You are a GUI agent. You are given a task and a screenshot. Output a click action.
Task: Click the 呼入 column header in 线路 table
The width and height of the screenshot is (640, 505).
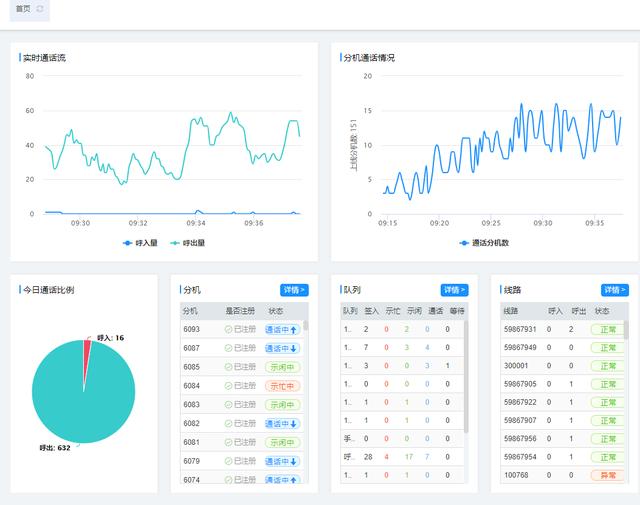555,311
